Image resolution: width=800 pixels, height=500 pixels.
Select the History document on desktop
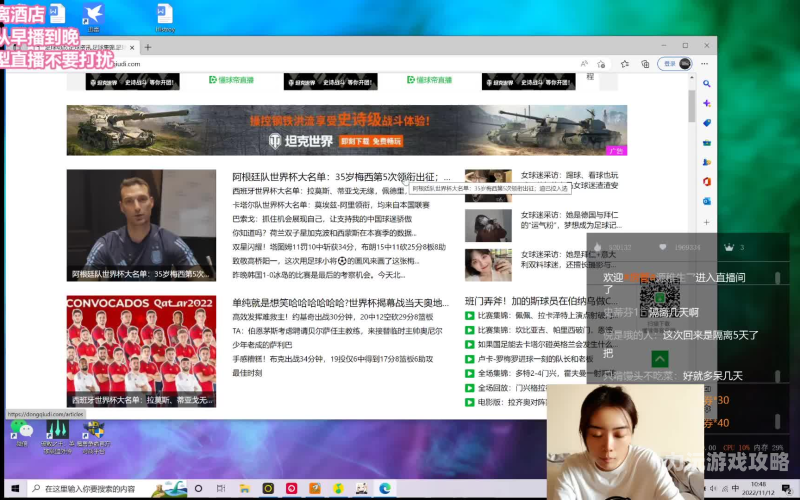click(x=165, y=18)
